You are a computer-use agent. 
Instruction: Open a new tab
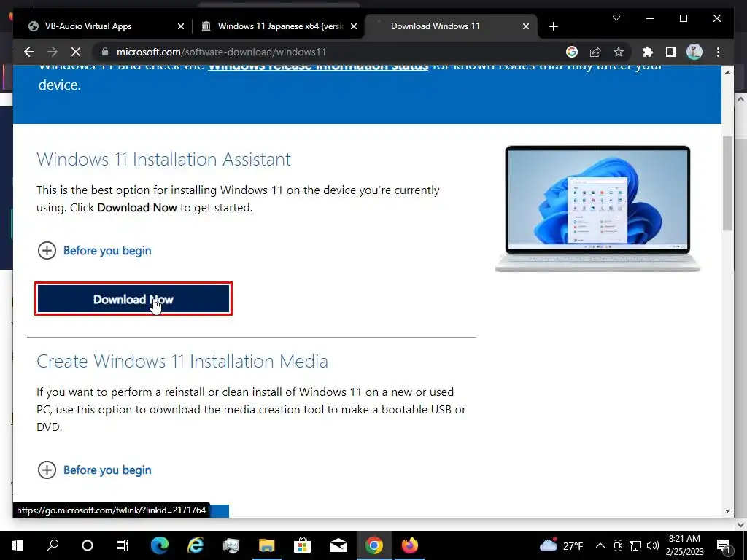point(553,26)
